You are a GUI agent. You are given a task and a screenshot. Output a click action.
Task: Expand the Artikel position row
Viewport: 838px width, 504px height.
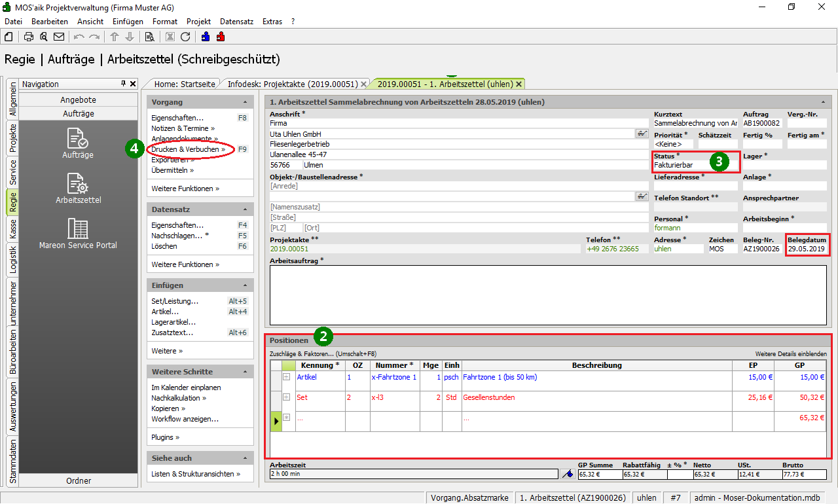286,377
